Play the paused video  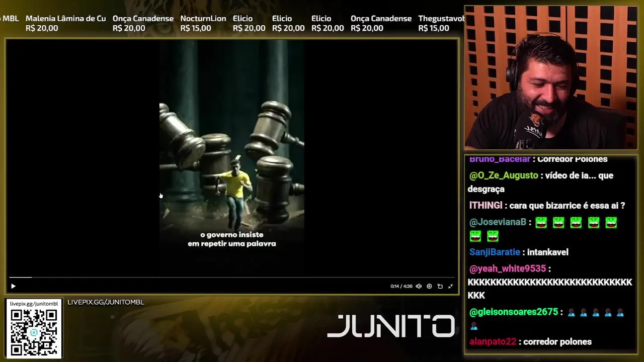click(13, 286)
